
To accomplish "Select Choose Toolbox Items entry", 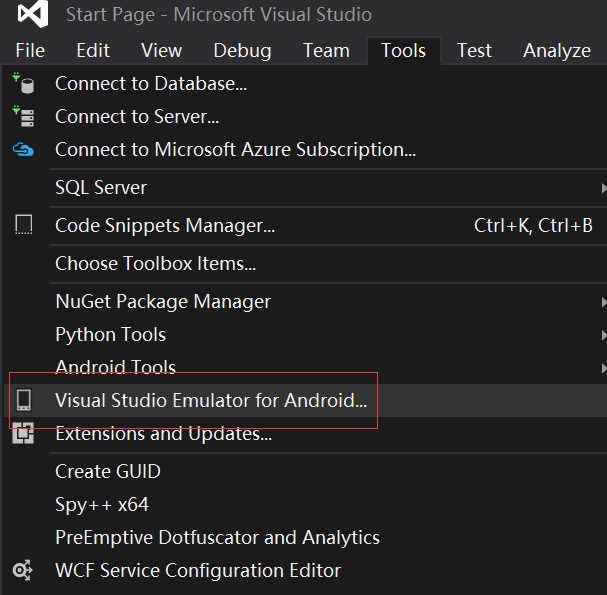I will tap(155, 264).
